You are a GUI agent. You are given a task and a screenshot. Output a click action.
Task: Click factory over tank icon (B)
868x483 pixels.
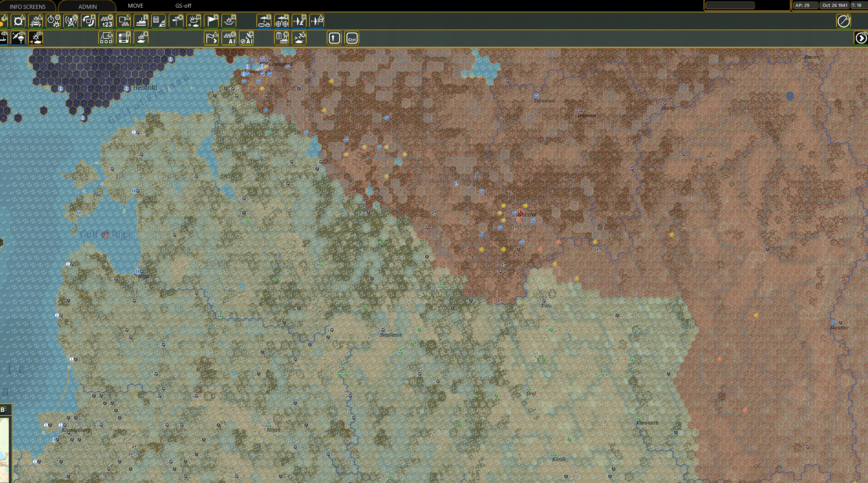tap(141, 38)
